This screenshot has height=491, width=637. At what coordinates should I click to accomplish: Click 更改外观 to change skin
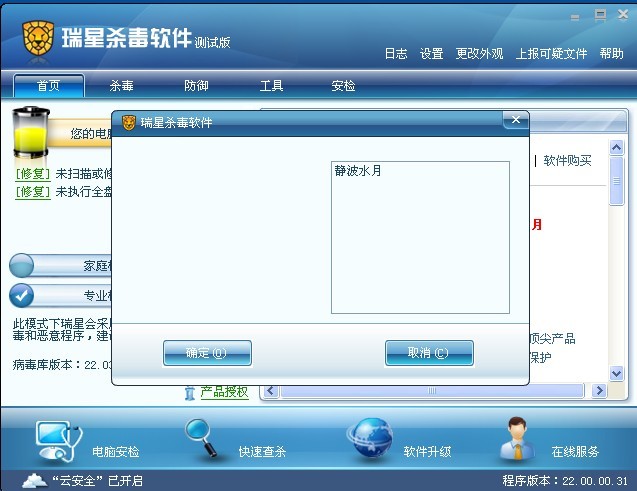pyautogui.click(x=479, y=54)
